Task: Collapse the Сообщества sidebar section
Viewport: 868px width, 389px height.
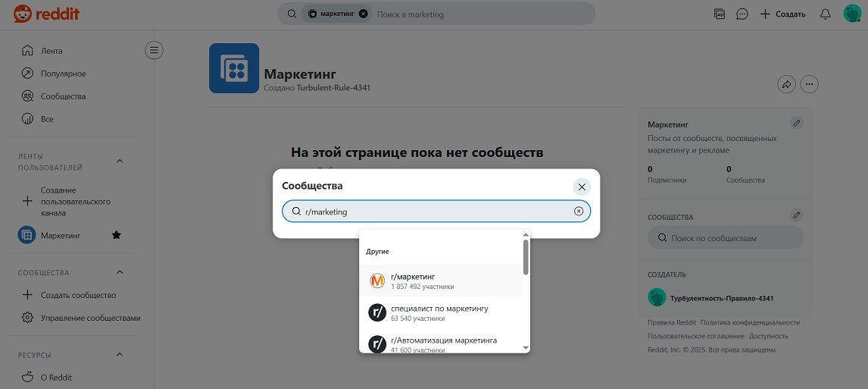Action: (x=120, y=273)
